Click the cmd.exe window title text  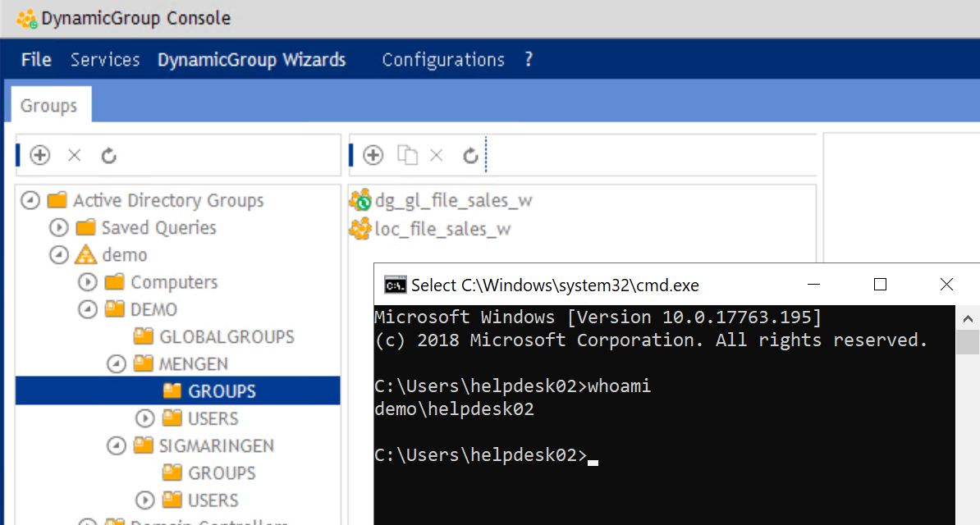pos(555,285)
